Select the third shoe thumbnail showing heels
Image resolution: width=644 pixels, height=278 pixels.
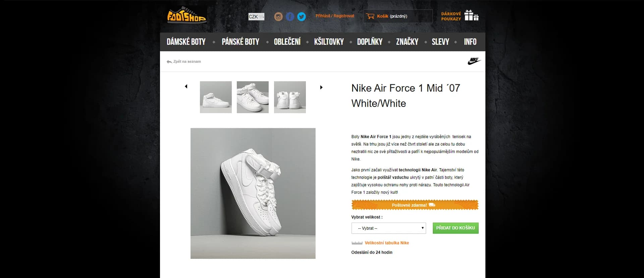(x=290, y=97)
